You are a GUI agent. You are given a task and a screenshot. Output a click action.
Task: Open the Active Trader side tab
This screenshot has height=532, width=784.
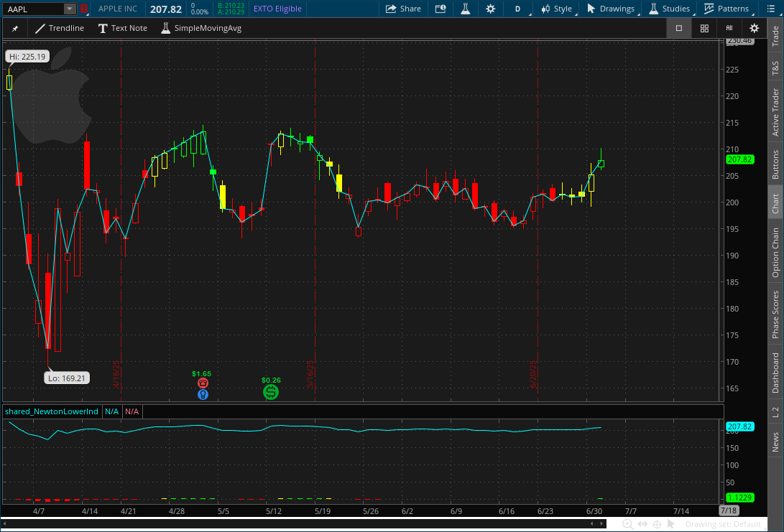click(775, 112)
